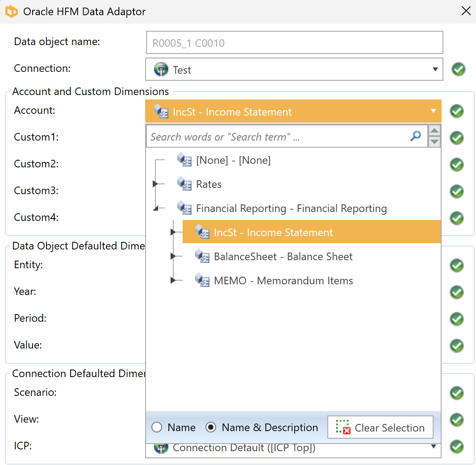476x465 pixels.
Task: Select MEMO - Memorandum Items entry
Action: point(283,281)
